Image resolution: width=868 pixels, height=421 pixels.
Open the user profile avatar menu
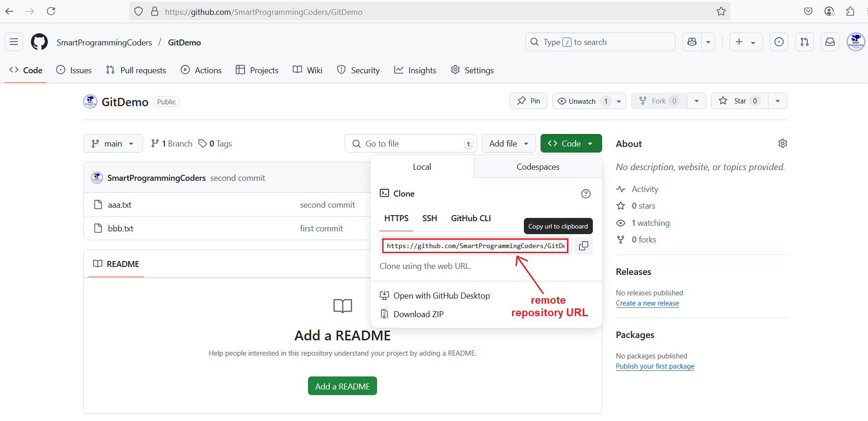[855, 42]
